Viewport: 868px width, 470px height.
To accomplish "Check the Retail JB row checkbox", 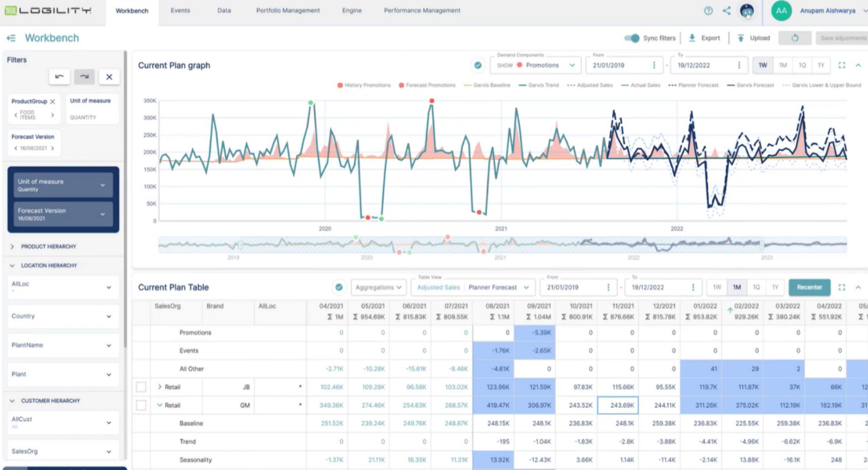I will [x=141, y=387].
